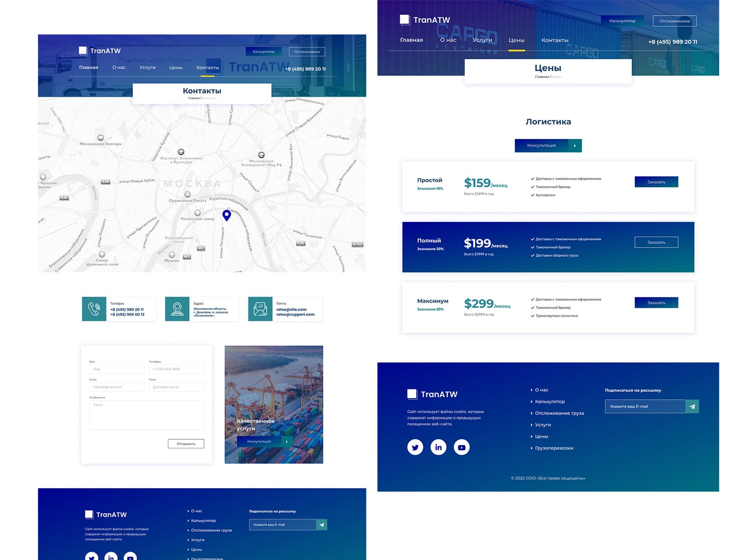Expand Грузоперевозки link in right footer
The height and width of the screenshot is (560, 743).
click(x=554, y=448)
